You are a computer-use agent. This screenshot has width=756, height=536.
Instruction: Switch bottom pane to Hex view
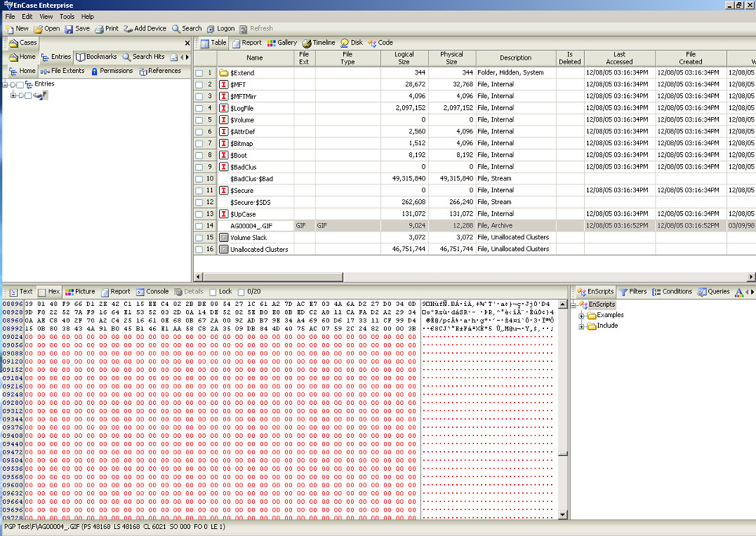[49, 292]
